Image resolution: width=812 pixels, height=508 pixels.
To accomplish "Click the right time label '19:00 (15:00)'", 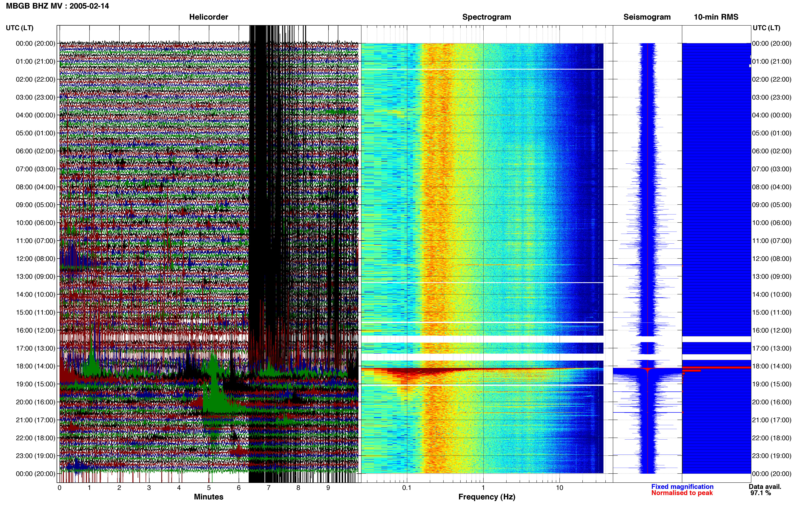I will 772,384.
